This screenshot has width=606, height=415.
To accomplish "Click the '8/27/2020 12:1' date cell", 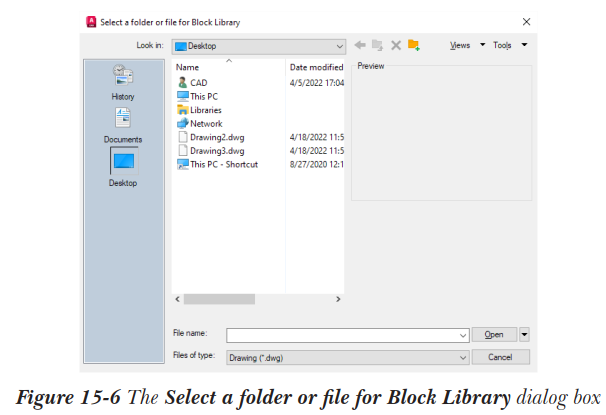I will coord(317,165).
